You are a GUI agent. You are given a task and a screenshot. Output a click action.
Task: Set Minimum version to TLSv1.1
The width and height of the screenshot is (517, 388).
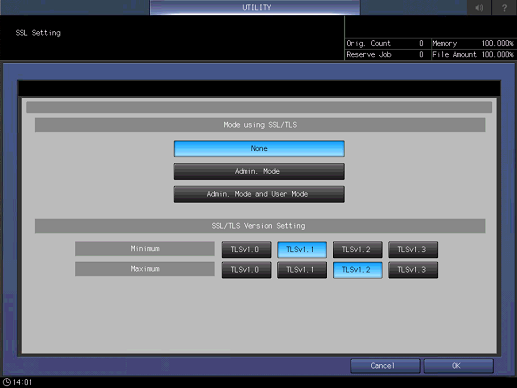point(302,250)
